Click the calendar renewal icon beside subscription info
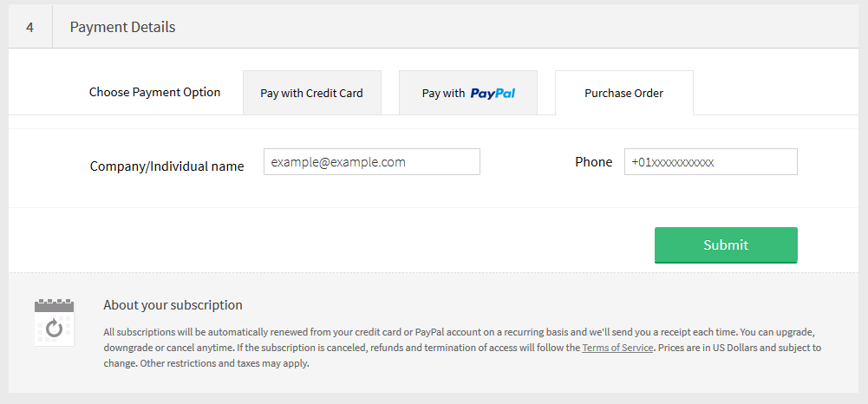Viewport: 868px width, 404px height. coord(54,322)
